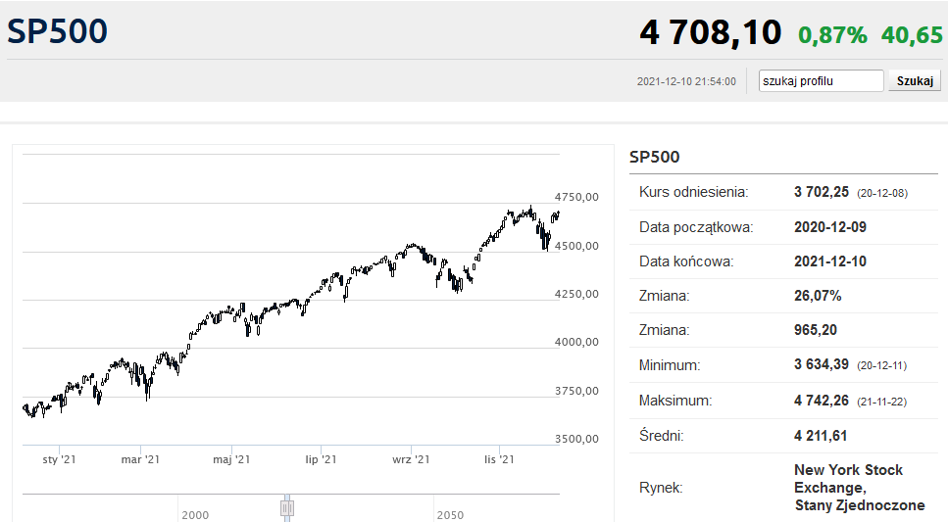Click the 2021-12-10 21:54:00 timestamp

686,82
